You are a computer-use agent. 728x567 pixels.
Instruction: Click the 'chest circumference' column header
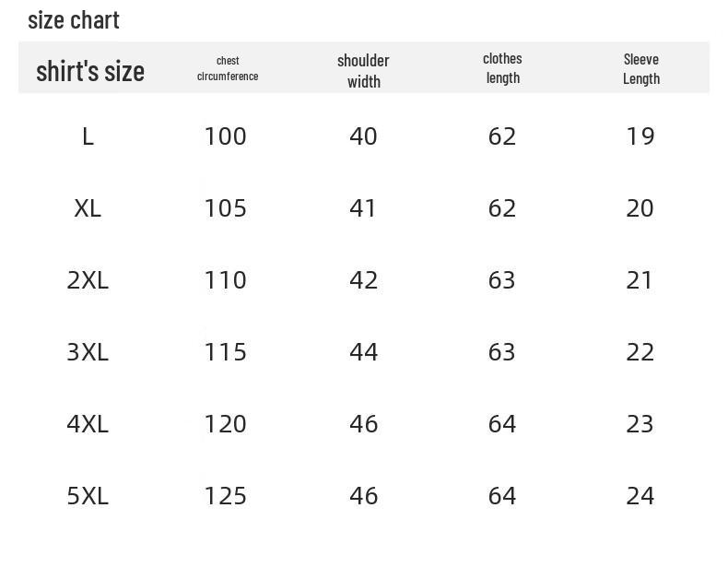click(x=228, y=68)
